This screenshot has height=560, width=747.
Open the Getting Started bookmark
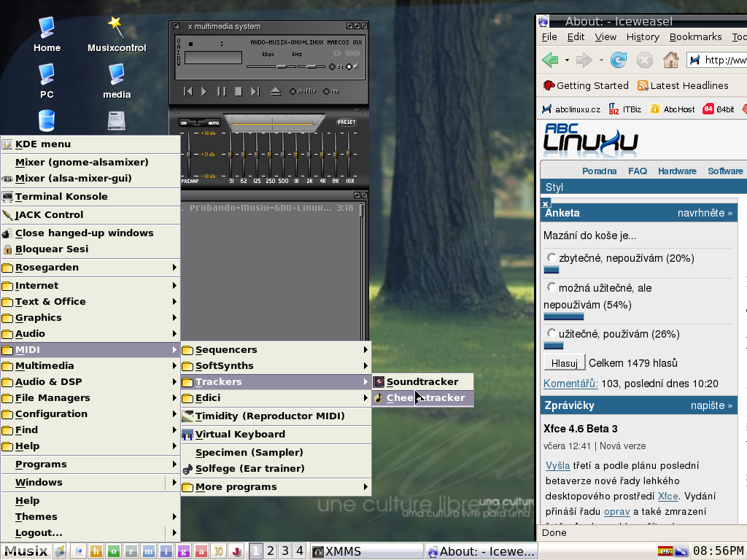coord(586,86)
